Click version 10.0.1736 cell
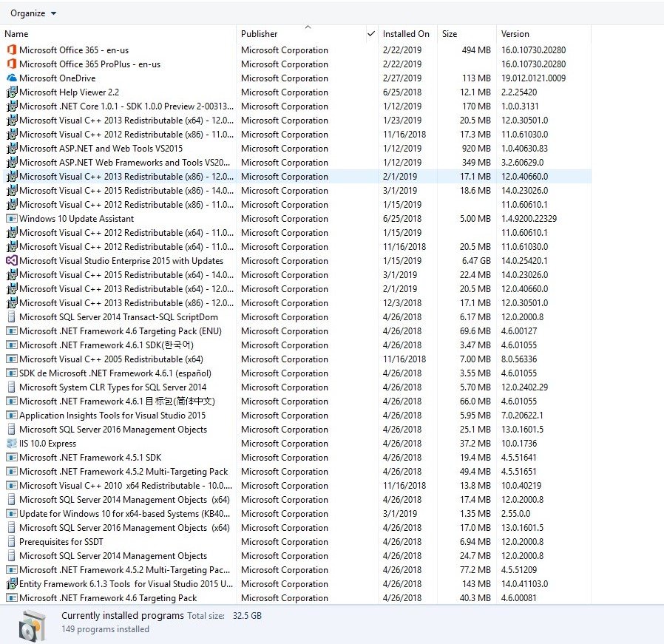This screenshot has height=644, width=664. pos(519,444)
